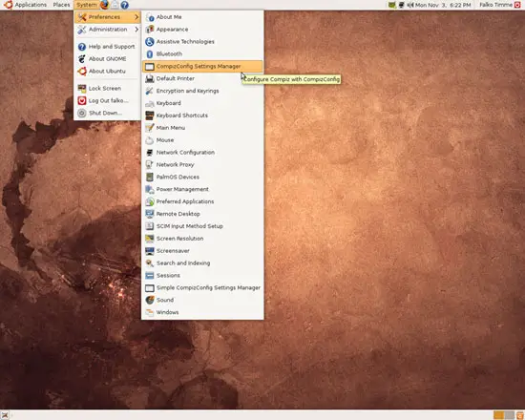525x420 pixels.
Task: Click the date and time clock
Action: tap(443, 5)
